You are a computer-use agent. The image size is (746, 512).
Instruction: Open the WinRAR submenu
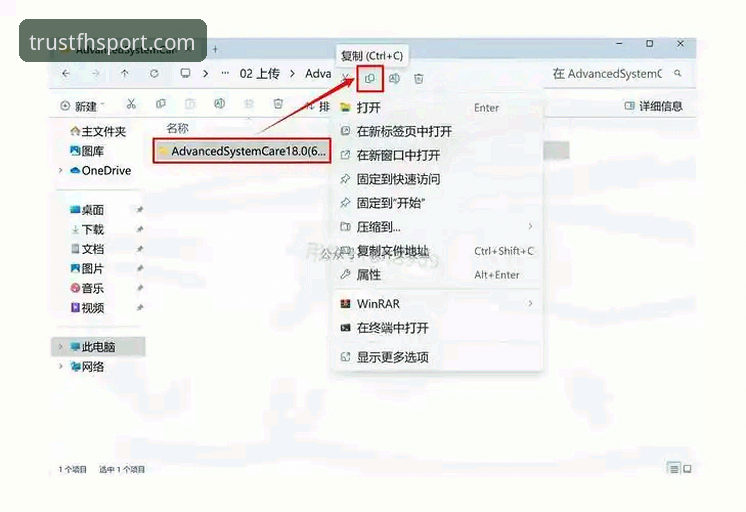[x=437, y=304]
